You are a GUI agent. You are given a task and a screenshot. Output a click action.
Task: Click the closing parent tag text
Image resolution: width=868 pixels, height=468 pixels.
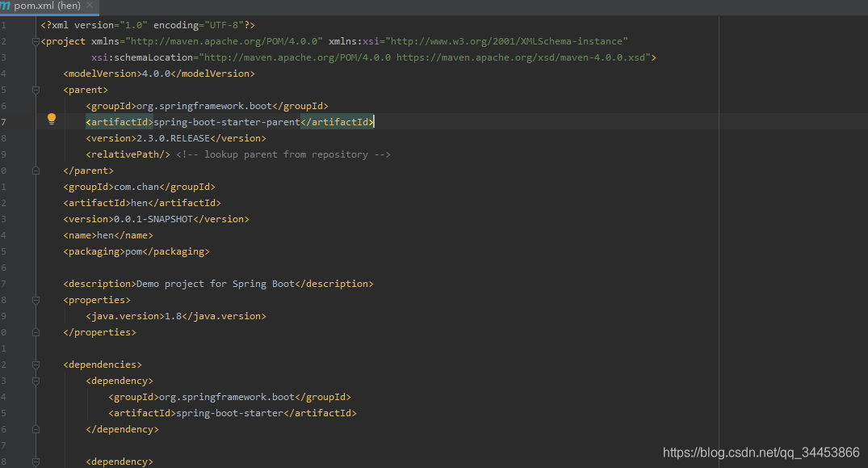89,171
